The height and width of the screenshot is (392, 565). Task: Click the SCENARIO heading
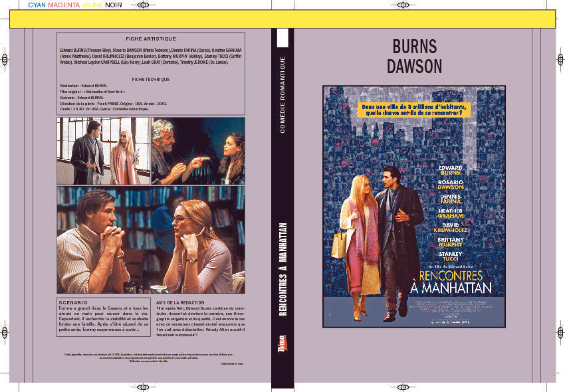(x=73, y=303)
